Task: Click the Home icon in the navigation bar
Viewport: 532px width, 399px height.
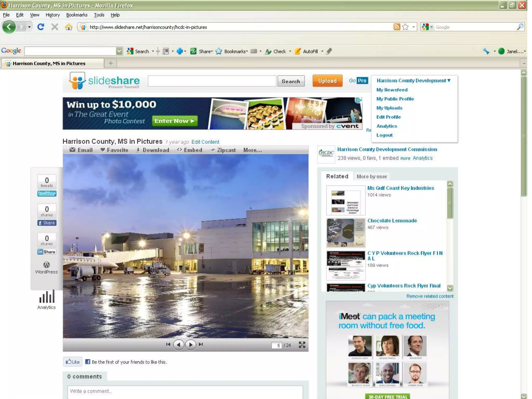Action: pos(69,27)
